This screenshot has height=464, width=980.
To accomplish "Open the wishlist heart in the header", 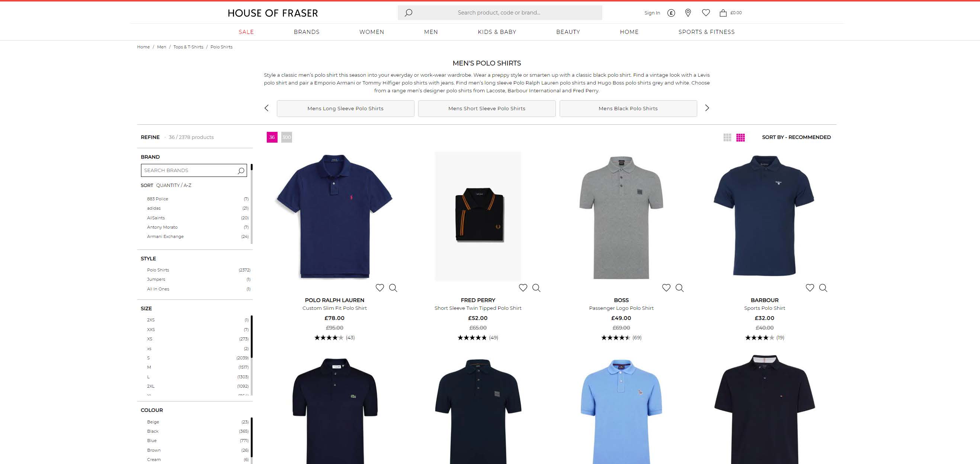I will pyautogui.click(x=706, y=13).
